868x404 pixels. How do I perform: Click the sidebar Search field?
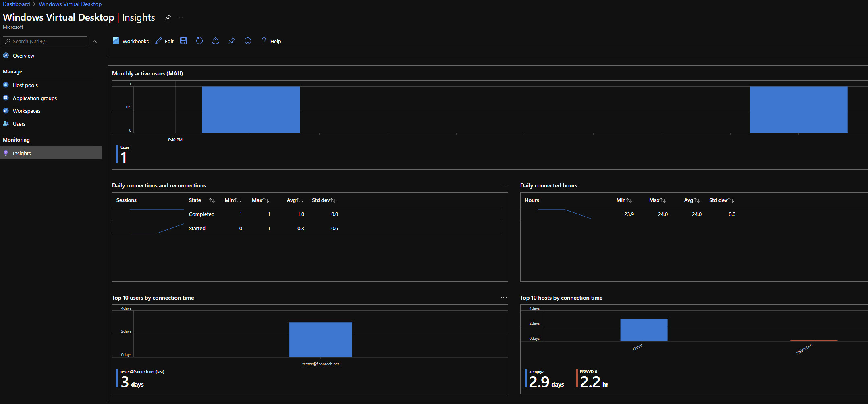45,41
